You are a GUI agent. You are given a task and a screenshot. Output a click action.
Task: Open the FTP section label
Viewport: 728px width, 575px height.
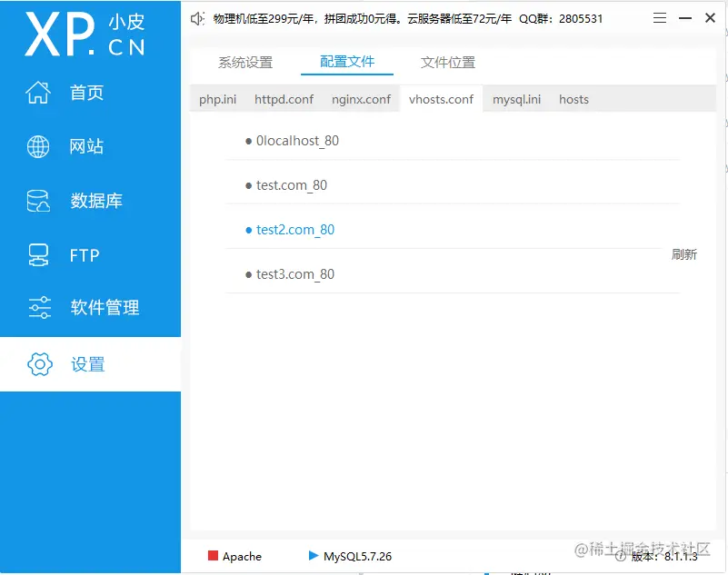[85, 255]
